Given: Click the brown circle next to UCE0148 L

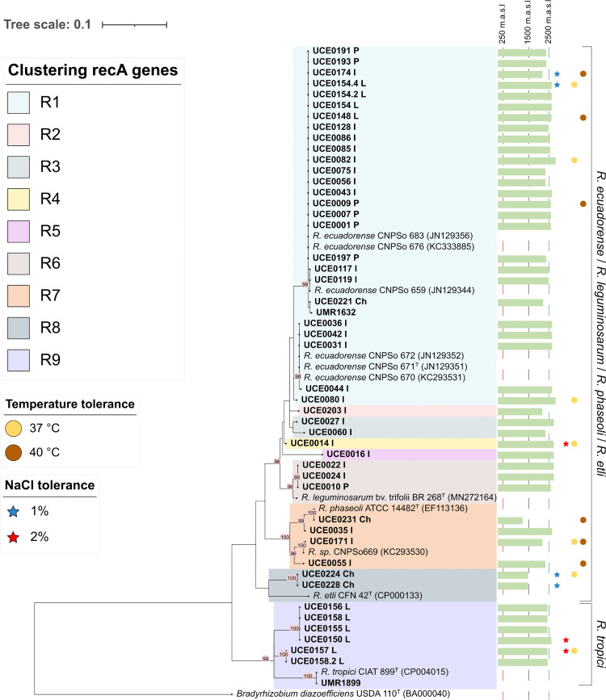Looking at the screenshot, I should (583, 117).
